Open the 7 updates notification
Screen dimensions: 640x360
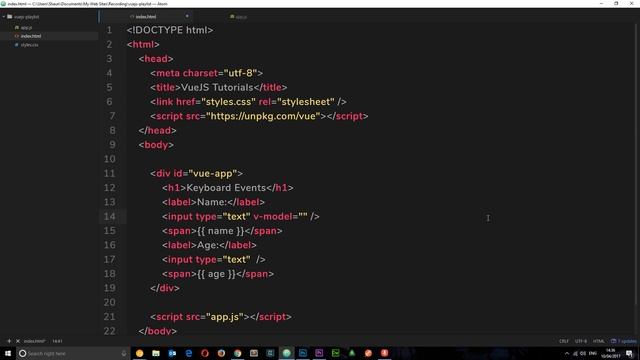624,341
